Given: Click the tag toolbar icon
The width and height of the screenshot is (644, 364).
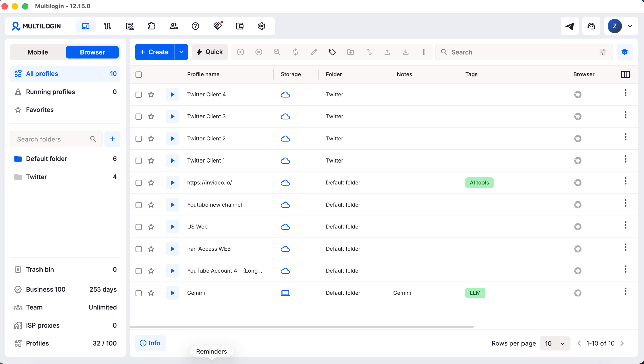Looking at the screenshot, I should point(332,52).
